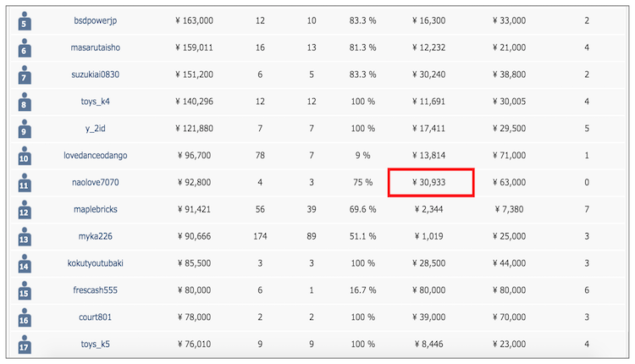Viewport: 635px width, 364px height.
Task: Click the rank 16 badge icon
Action: point(25,318)
